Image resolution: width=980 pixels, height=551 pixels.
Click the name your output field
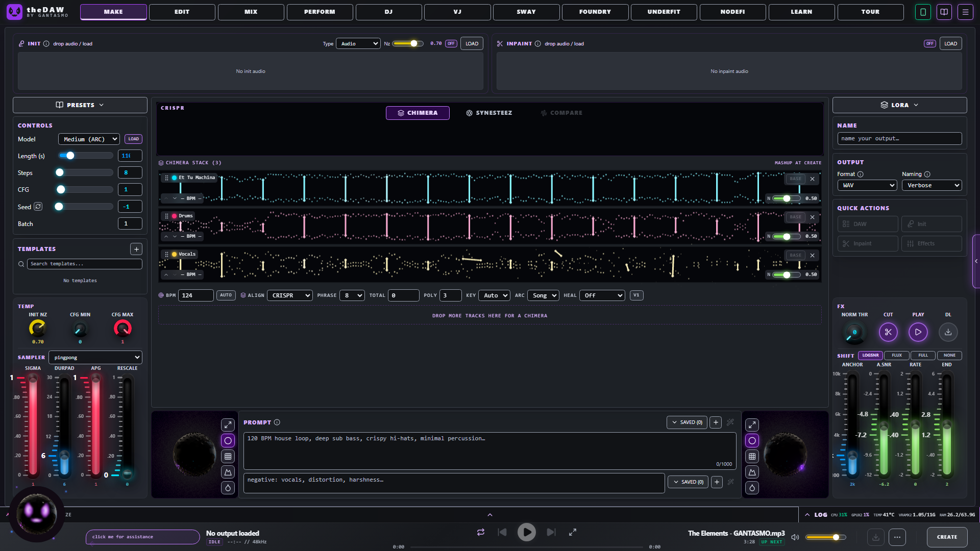point(899,139)
